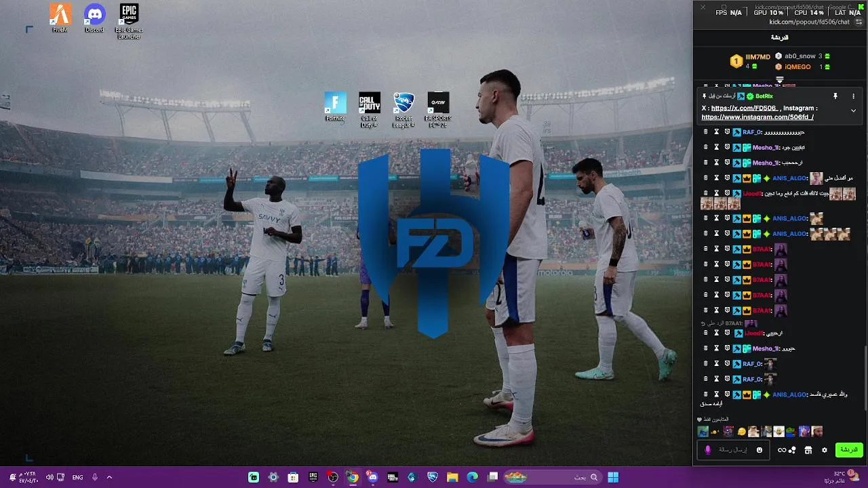The width and height of the screenshot is (868, 488).
Task: Open the Discord desktop shortcut
Action: pos(94,18)
